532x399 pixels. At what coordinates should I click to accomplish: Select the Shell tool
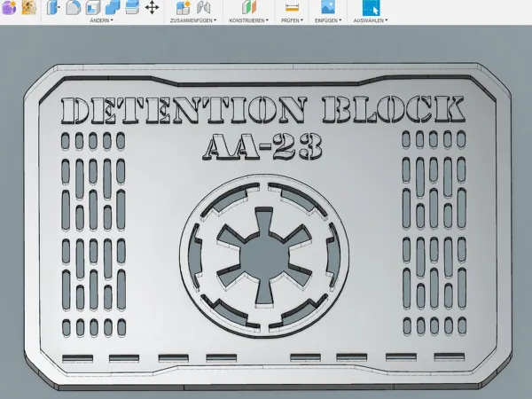tap(93, 7)
